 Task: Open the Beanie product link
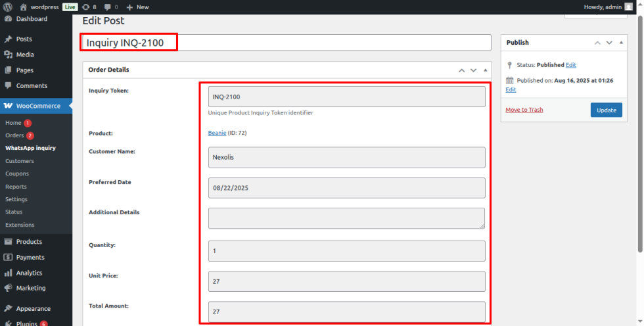pos(217,133)
